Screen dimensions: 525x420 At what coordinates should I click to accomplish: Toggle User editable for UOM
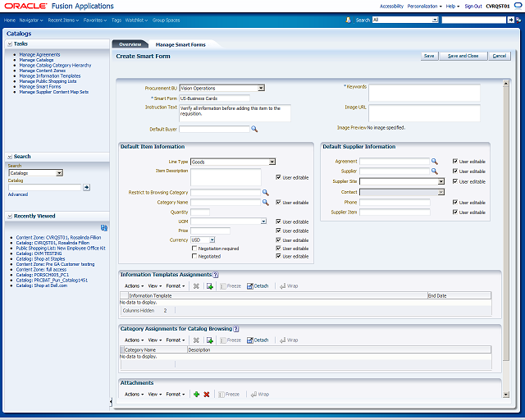pos(278,221)
